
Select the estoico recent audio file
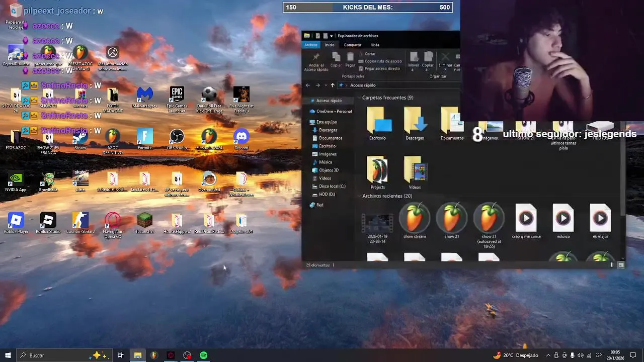click(563, 222)
